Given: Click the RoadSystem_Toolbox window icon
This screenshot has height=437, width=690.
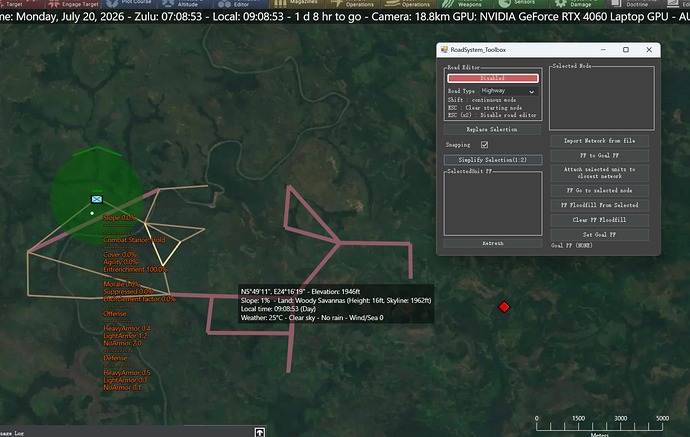Looking at the screenshot, I should 444,50.
